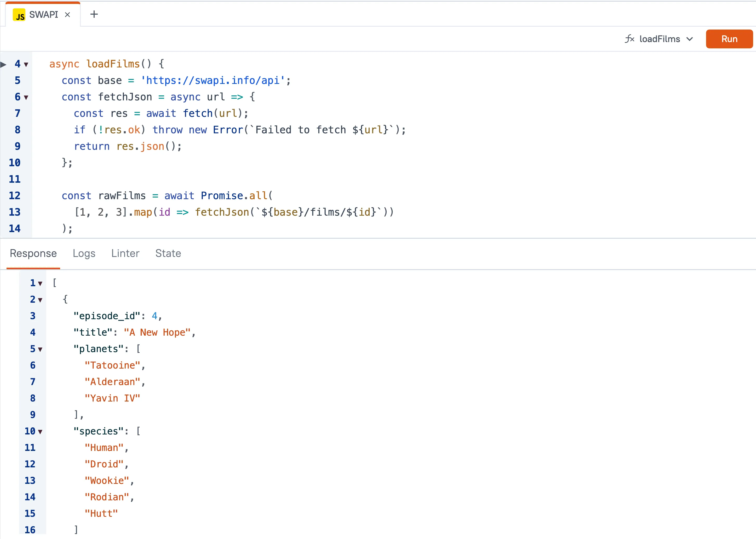Close the SWAPI tab
The width and height of the screenshot is (756, 539).
pos(67,15)
